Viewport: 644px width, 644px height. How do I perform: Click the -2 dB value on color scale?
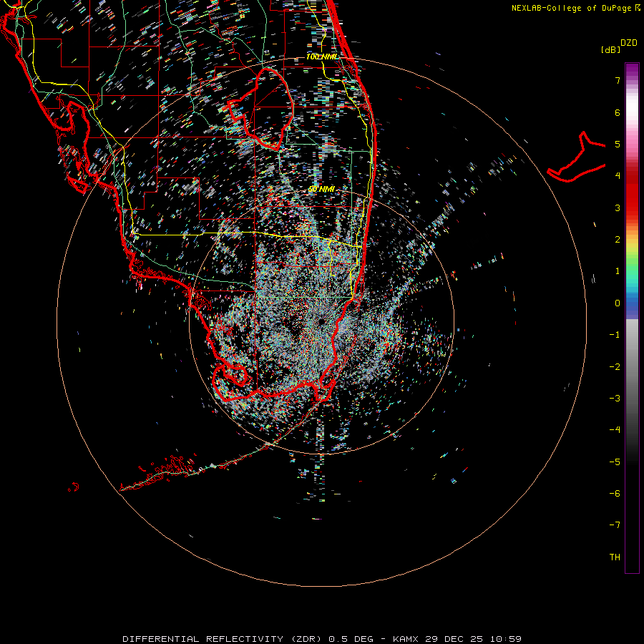(615, 366)
